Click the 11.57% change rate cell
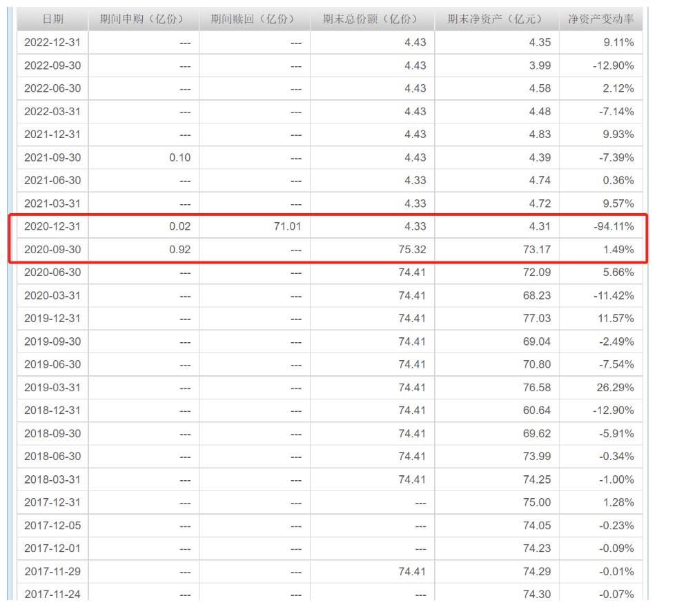The height and width of the screenshot is (616, 675). click(615, 319)
